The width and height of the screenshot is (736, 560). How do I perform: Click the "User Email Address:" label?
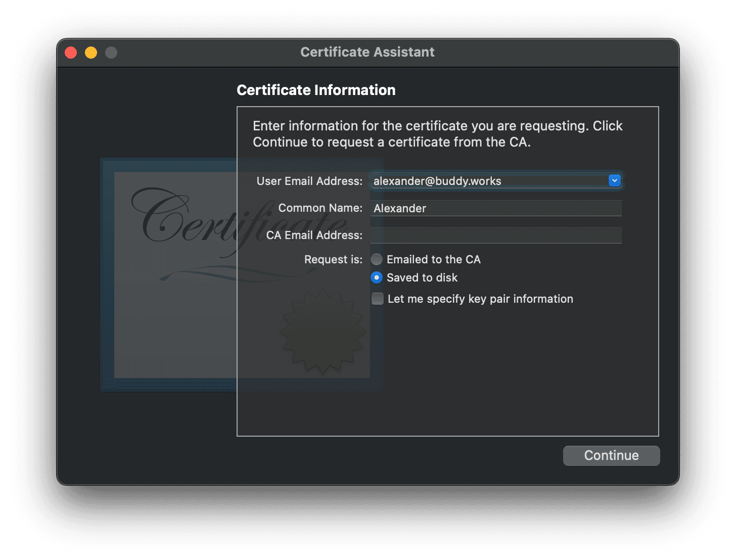point(309,180)
